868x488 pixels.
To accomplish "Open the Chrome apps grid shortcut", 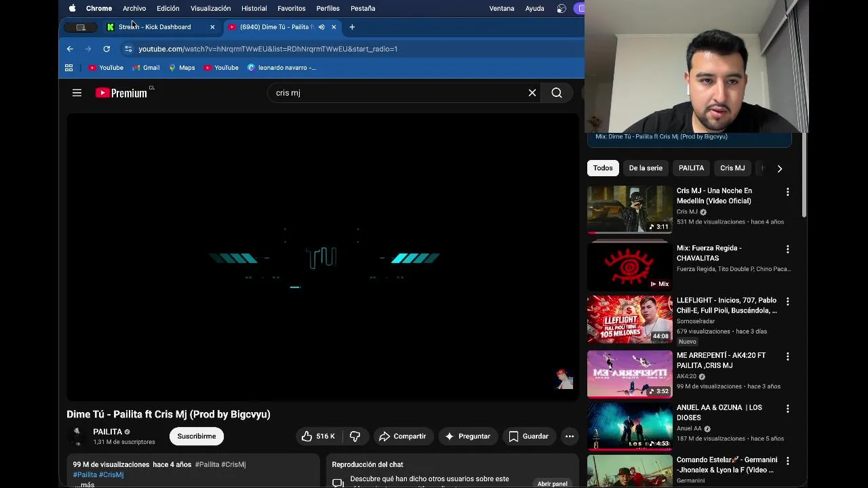I will click(x=68, y=68).
